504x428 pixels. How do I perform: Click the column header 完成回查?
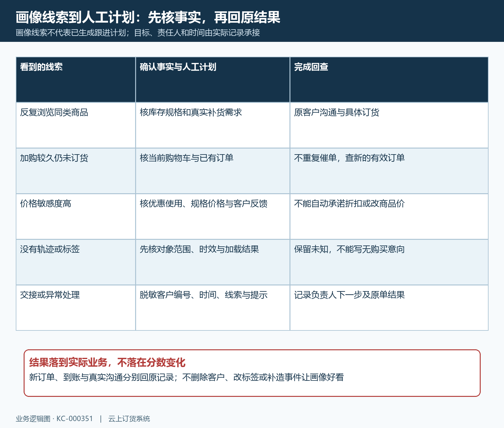pos(389,80)
